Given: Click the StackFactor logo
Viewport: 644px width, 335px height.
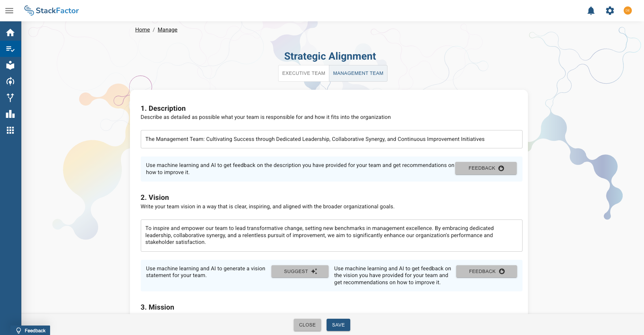Looking at the screenshot, I should pos(51,11).
